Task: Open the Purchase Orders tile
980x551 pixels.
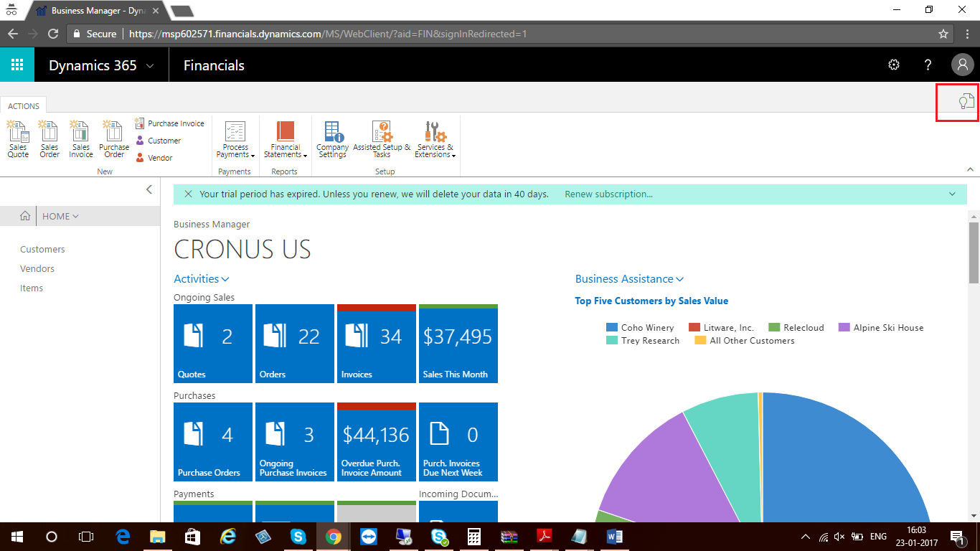Action: click(x=213, y=442)
